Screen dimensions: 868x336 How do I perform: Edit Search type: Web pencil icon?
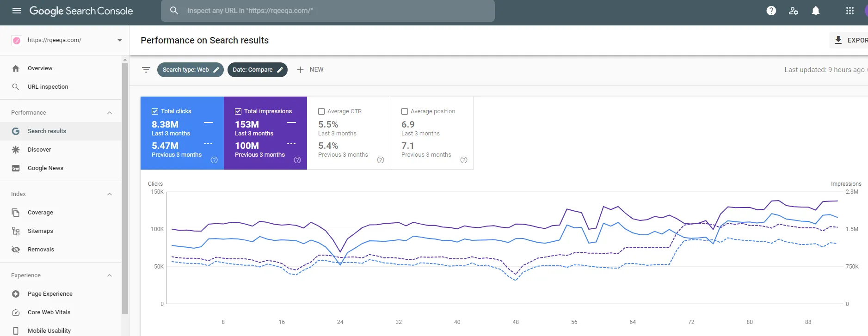(216, 70)
